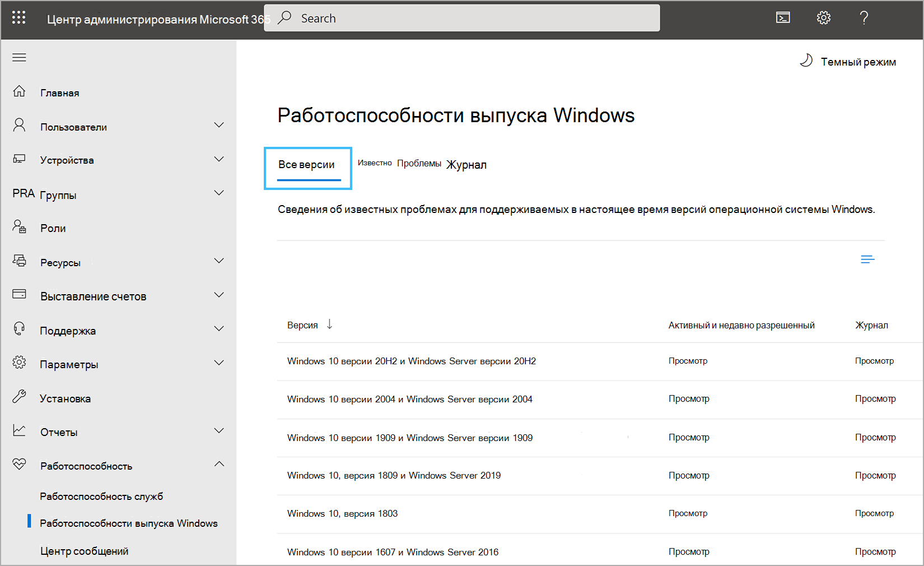Expand the Выставление счетов chevron

219,295
